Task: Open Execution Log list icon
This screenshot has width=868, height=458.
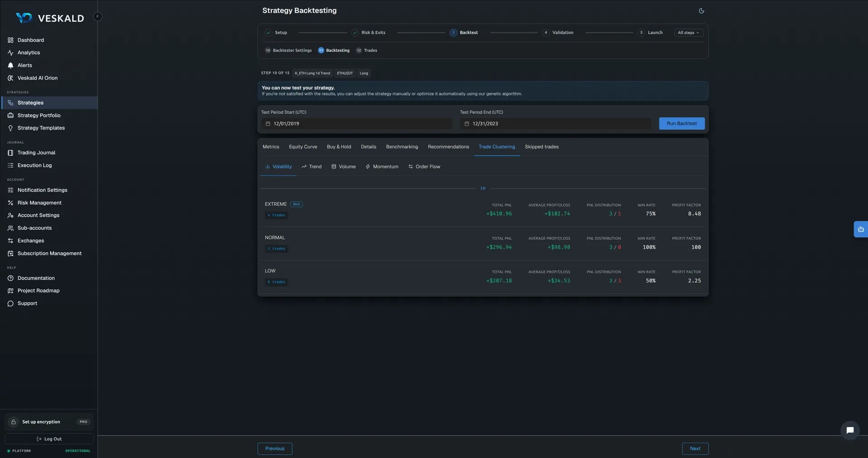Action: [10, 165]
